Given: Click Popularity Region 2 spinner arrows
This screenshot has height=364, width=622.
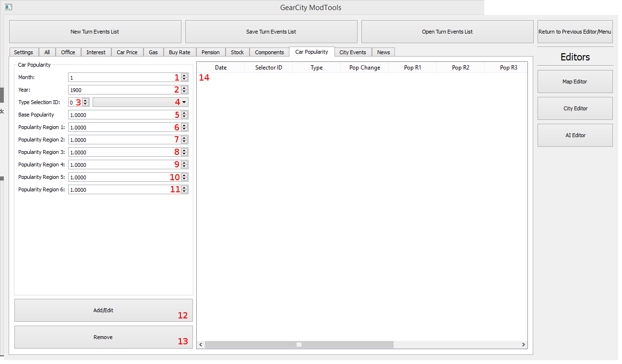Looking at the screenshot, I should [x=184, y=140].
